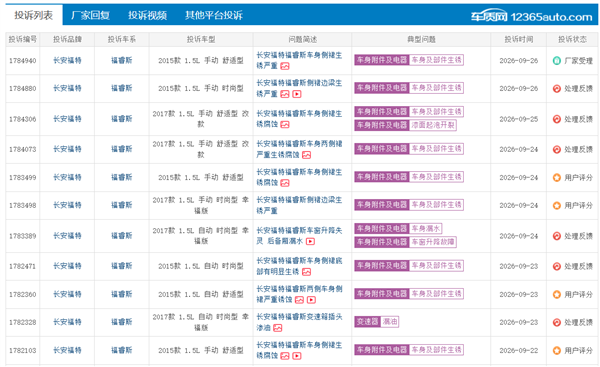Open complaint 长安福特福睿斯车窗升降失灵 后备厢漏水 link
Image resolution: width=600 pixels, height=367 pixels.
[299, 236]
